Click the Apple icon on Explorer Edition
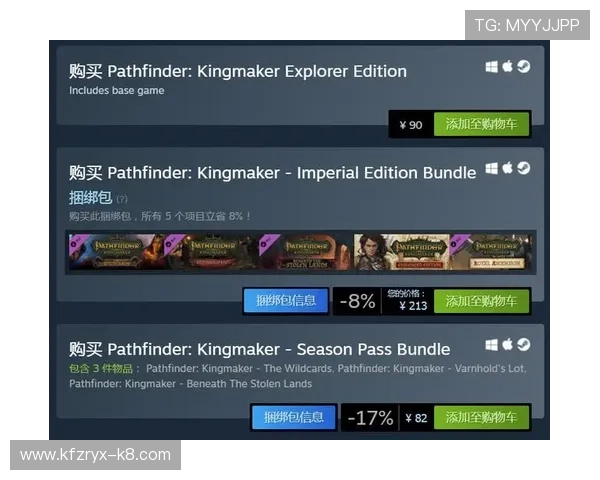600x480 pixels. click(507, 67)
